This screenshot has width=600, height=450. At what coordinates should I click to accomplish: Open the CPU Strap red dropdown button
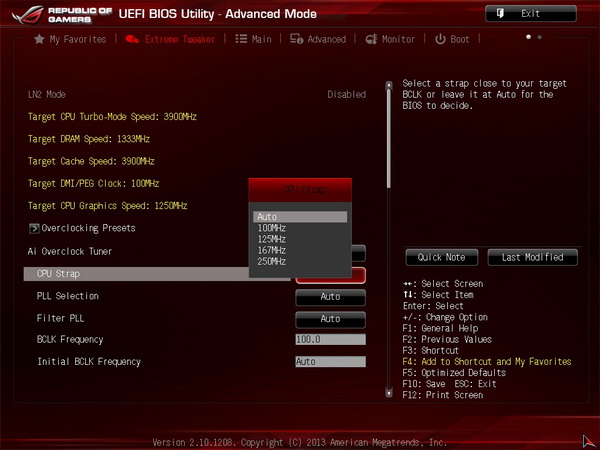(x=330, y=280)
